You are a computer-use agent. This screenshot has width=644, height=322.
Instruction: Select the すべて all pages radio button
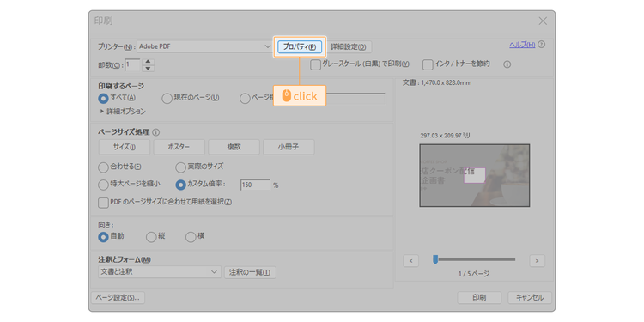[104, 98]
